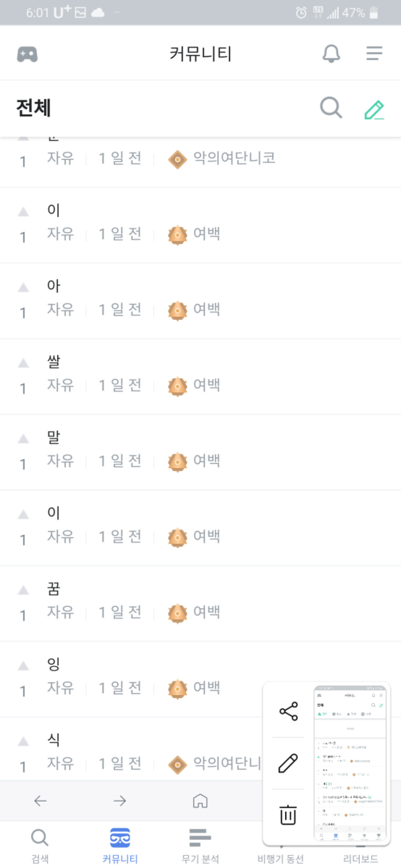Upvote the post titled 잉
This screenshot has height=868, width=401.
(24, 666)
